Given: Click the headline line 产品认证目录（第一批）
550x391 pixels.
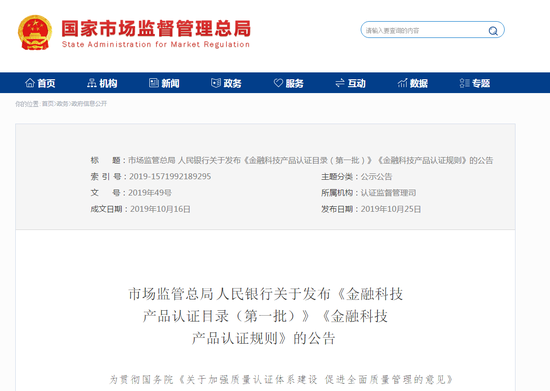Looking at the screenshot, I should (x=266, y=316).
